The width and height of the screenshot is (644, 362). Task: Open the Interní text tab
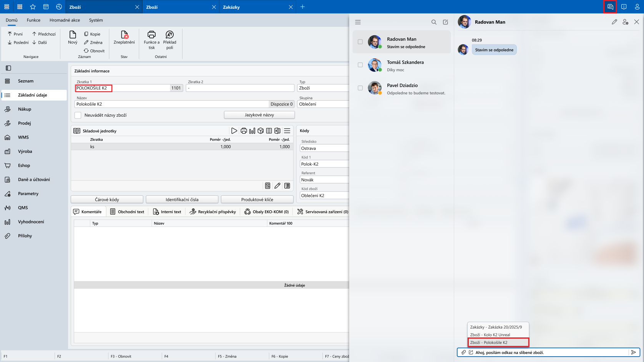point(167,212)
